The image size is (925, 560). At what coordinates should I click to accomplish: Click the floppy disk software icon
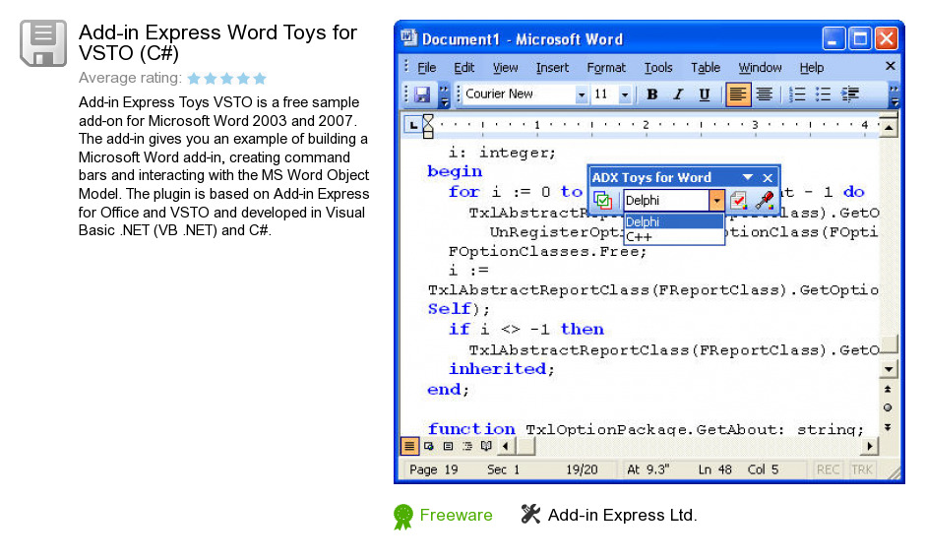click(43, 43)
